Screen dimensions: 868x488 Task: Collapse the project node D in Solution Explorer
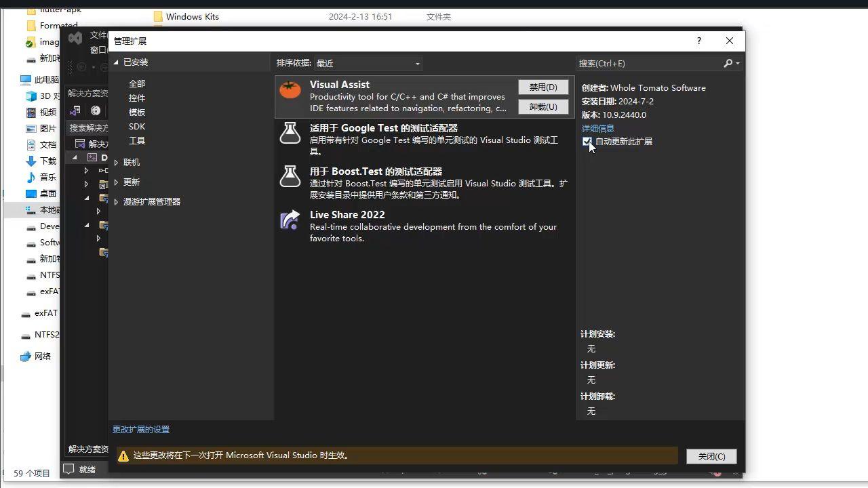(x=75, y=157)
